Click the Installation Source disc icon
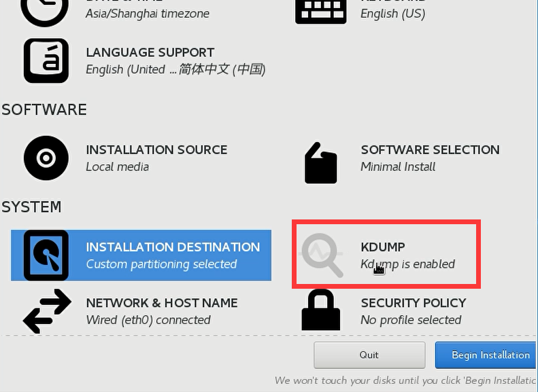 46,158
